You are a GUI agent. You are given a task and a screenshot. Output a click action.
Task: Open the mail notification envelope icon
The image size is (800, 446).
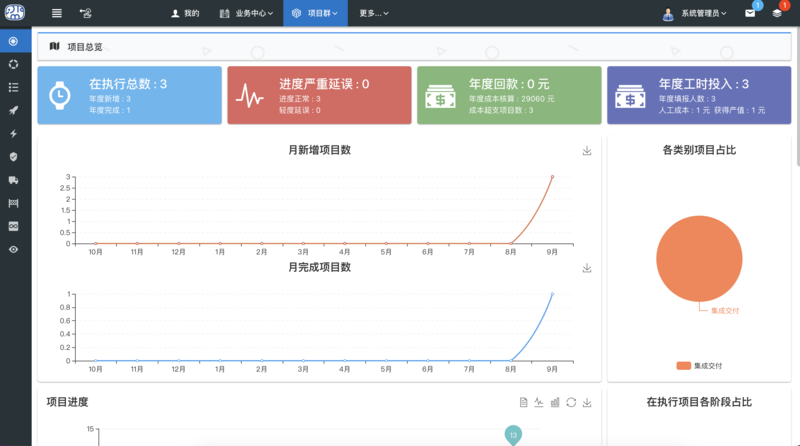click(750, 13)
